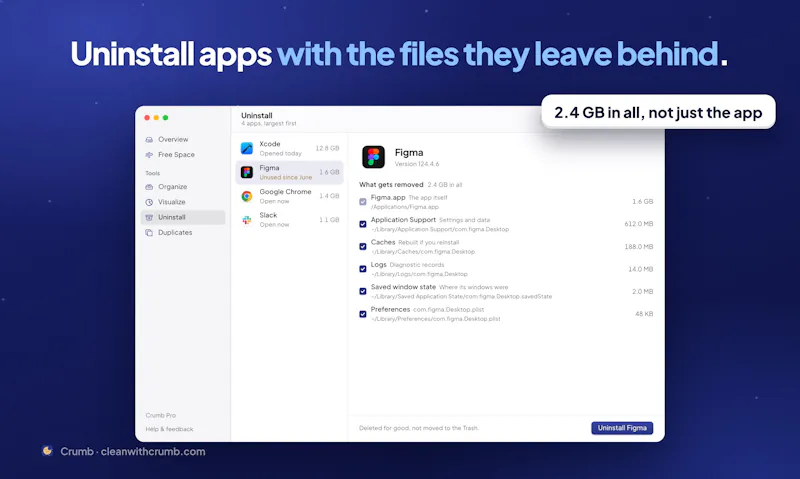
Task: Click the Overview sidebar icon
Action: pos(149,139)
